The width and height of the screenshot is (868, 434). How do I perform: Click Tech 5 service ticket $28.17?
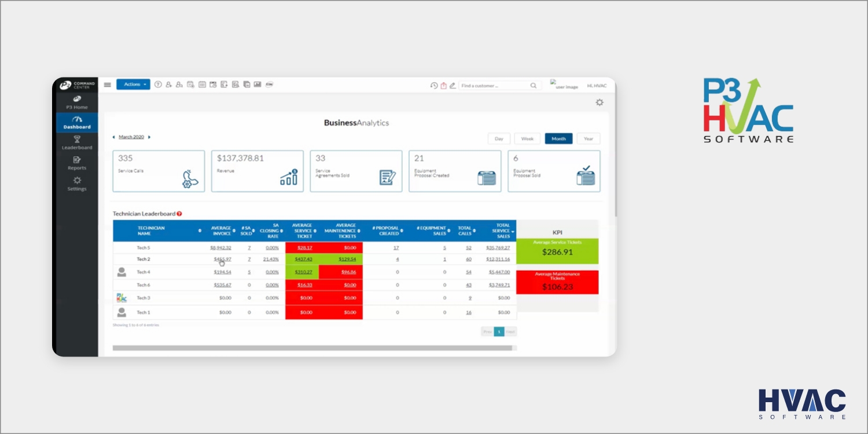304,248
